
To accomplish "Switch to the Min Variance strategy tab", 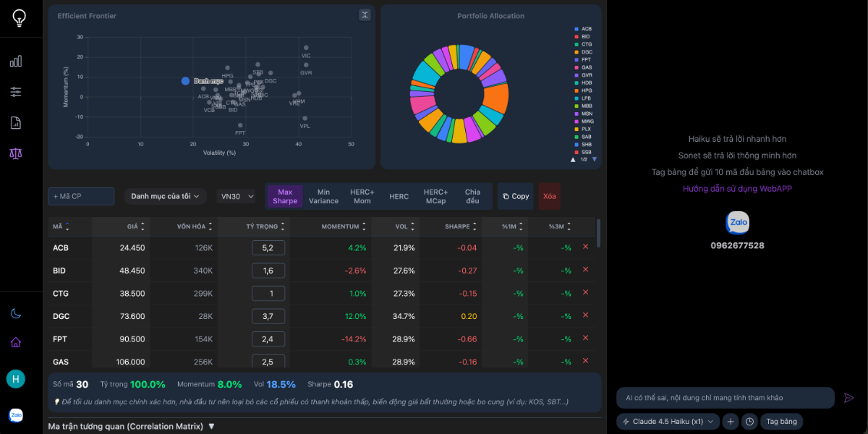I will [323, 196].
